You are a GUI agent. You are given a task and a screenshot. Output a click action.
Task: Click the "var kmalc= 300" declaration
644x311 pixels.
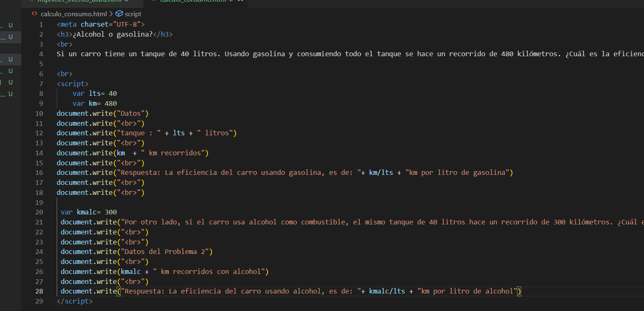89,212
